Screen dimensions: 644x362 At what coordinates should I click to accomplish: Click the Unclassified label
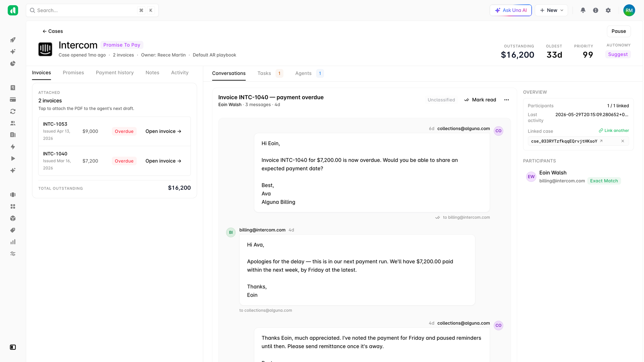pyautogui.click(x=441, y=100)
